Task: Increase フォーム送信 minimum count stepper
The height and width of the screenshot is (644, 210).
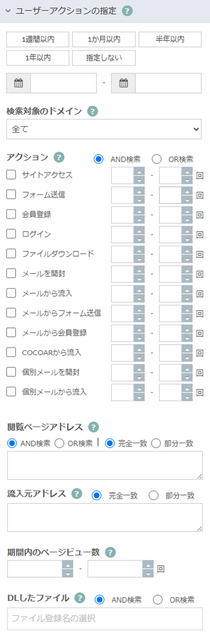Action: 139,191
